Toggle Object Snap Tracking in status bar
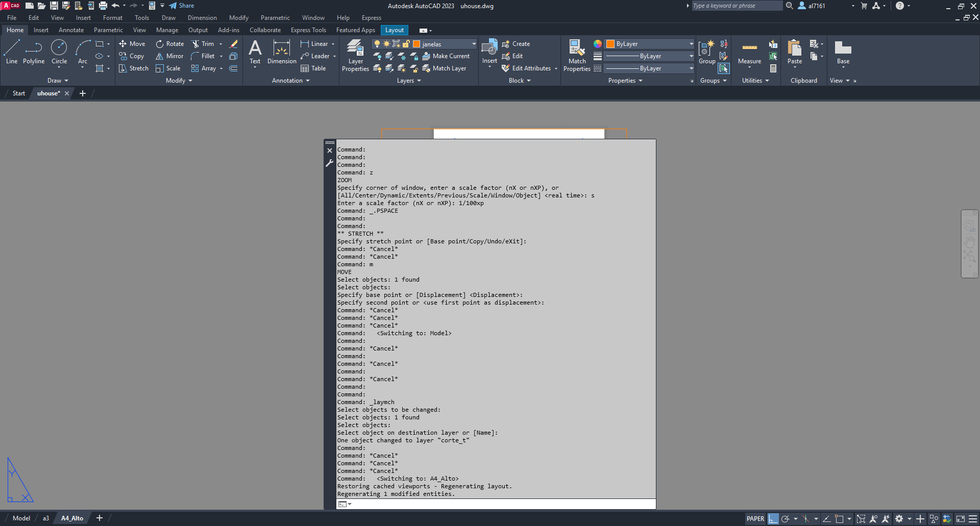Viewport: 980px width, 526px height. 826,519
